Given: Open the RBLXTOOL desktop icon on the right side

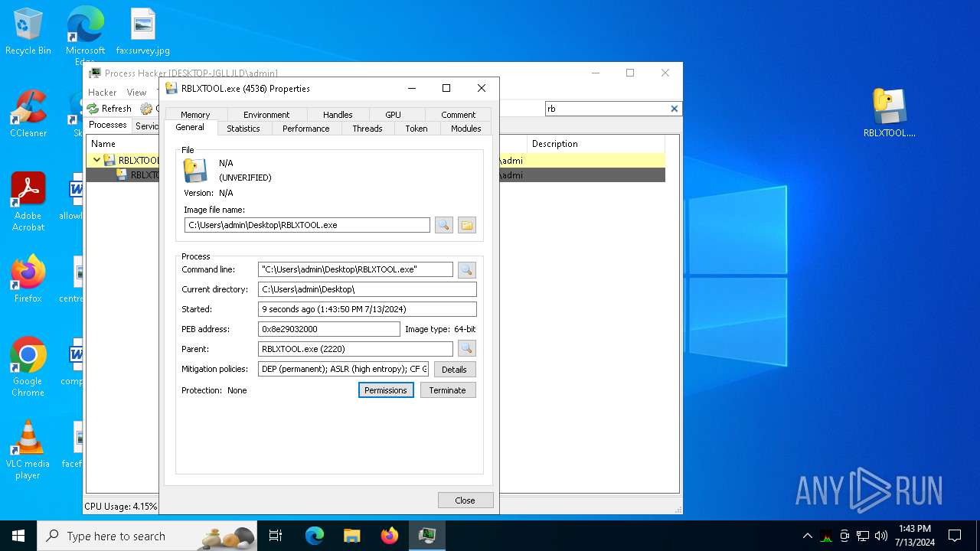Looking at the screenshot, I should [x=890, y=113].
